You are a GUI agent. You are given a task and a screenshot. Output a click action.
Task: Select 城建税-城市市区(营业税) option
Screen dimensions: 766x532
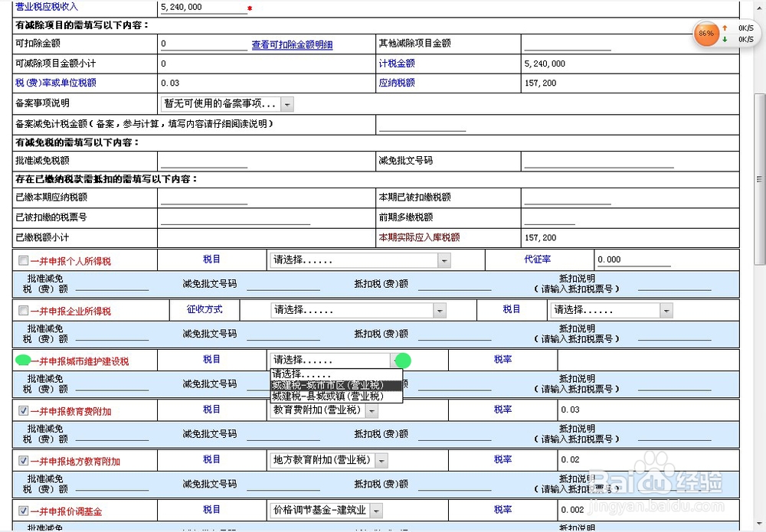point(336,385)
